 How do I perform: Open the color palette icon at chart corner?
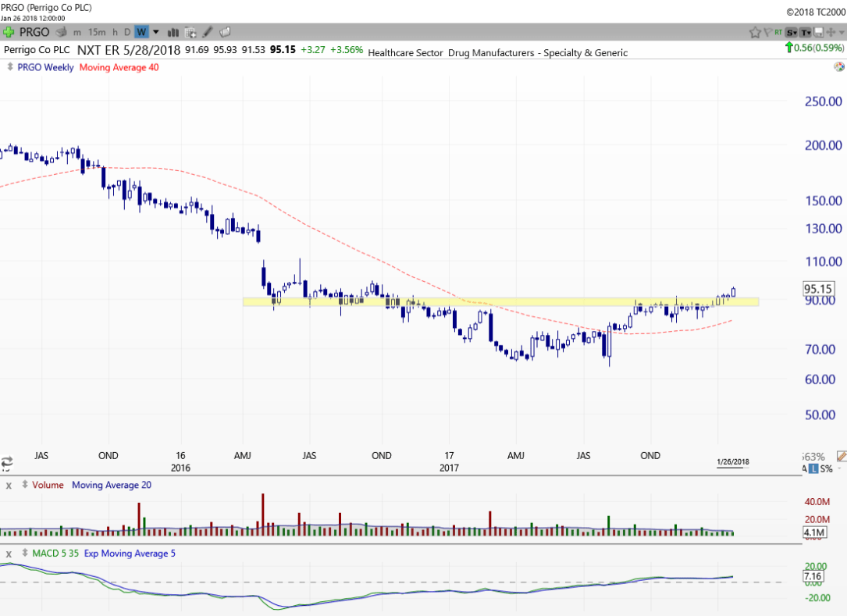pos(838,67)
